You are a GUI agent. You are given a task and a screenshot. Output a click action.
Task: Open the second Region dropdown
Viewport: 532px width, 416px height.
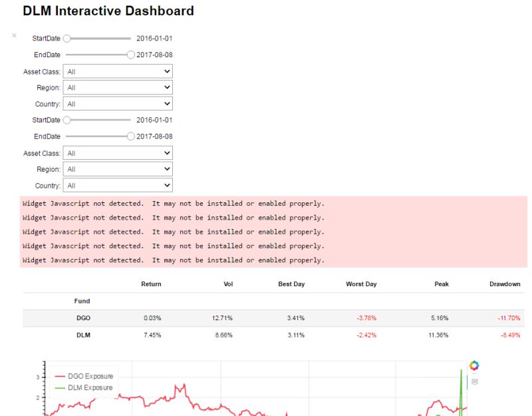click(117, 169)
